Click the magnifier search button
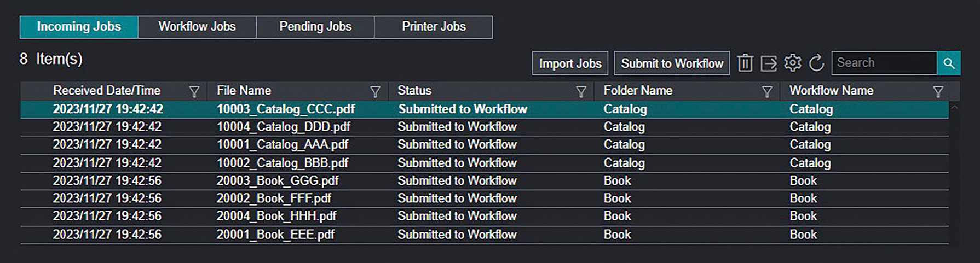Viewport: 980px width, 263px height. click(949, 63)
